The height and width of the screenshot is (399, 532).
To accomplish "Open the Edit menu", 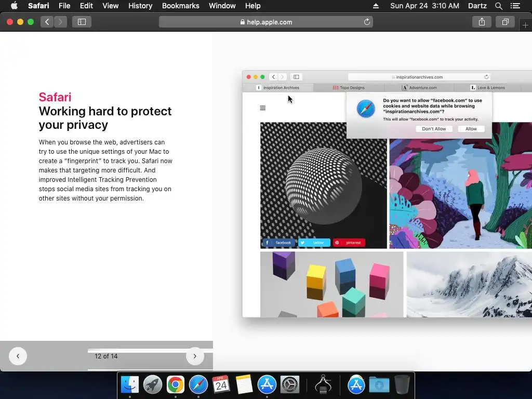I will pos(86,6).
